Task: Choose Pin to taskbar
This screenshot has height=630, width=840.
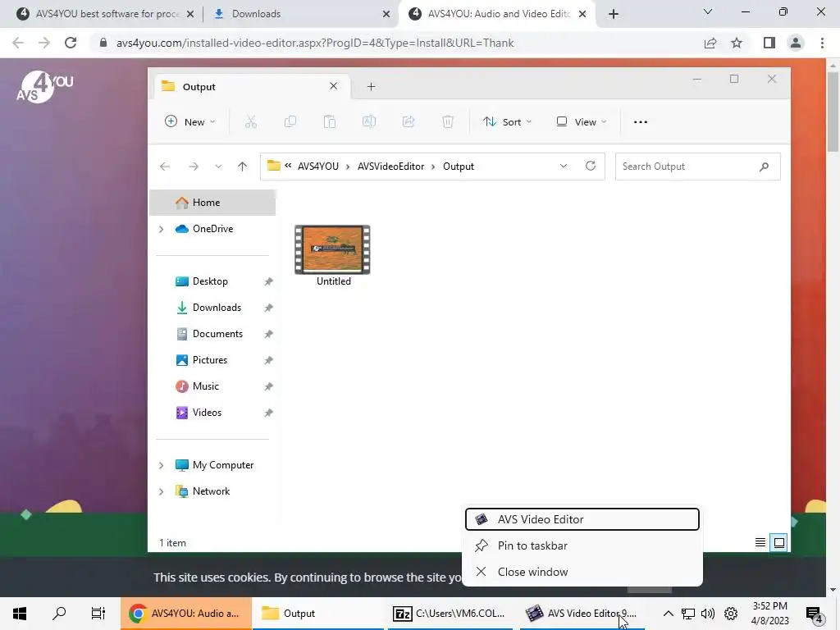Action: click(582, 546)
